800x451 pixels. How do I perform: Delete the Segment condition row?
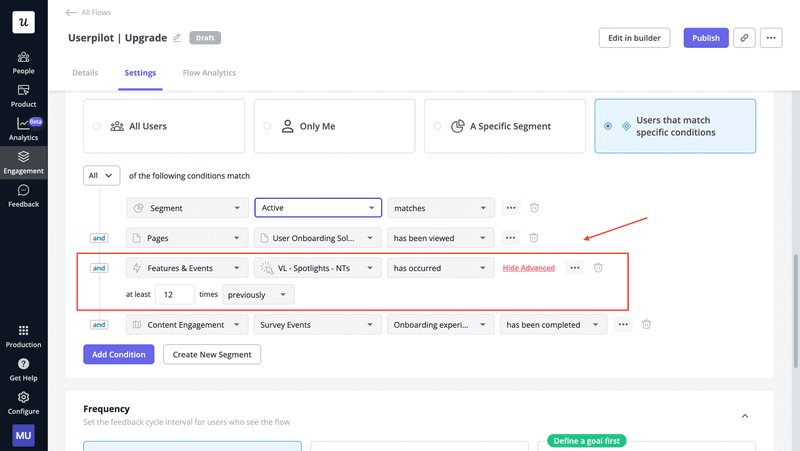[534, 208]
